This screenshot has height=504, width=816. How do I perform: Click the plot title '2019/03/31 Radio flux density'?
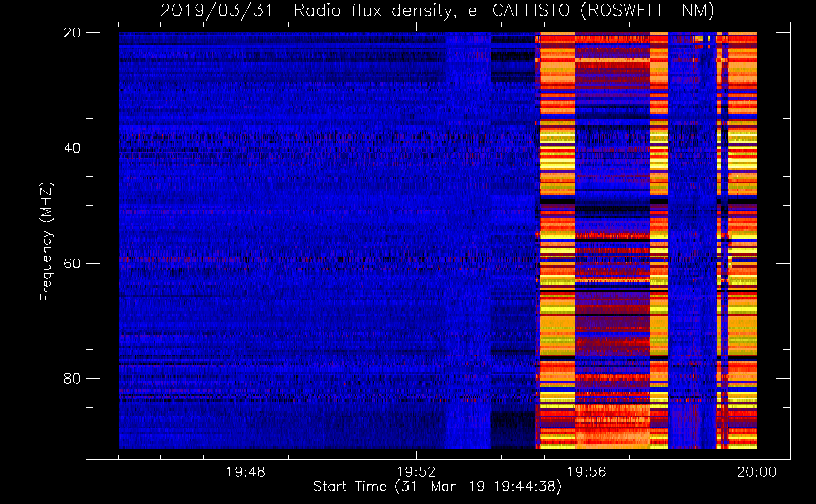coord(437,10)
